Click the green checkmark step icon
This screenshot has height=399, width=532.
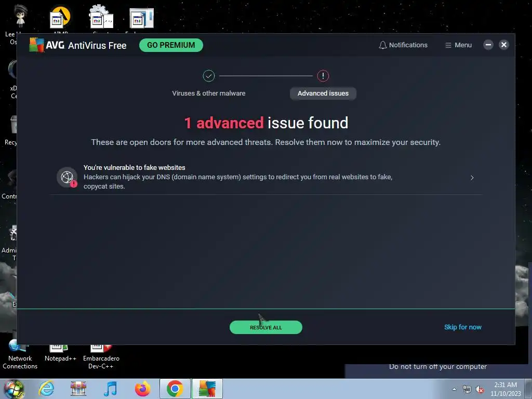coord(209,76)
